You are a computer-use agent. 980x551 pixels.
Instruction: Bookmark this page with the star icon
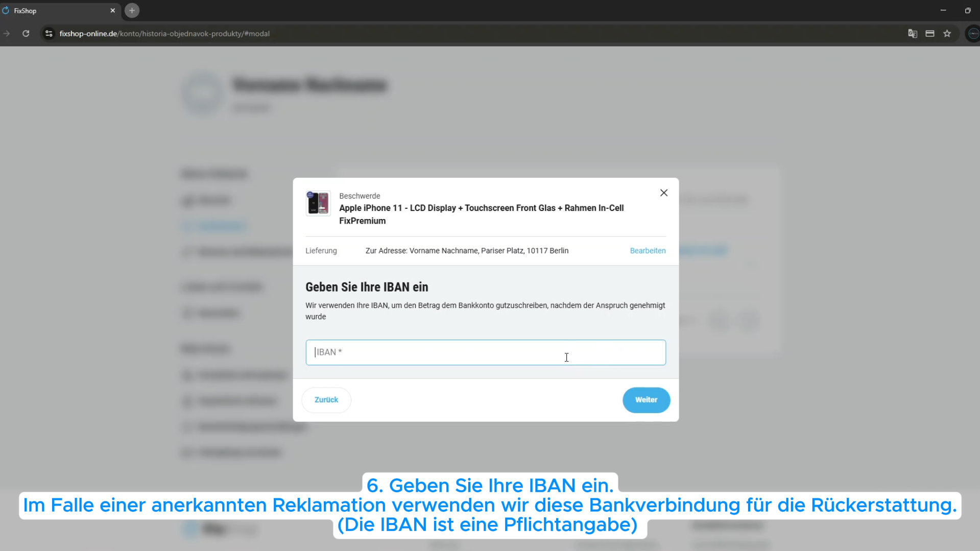click(x=947, y=34)
